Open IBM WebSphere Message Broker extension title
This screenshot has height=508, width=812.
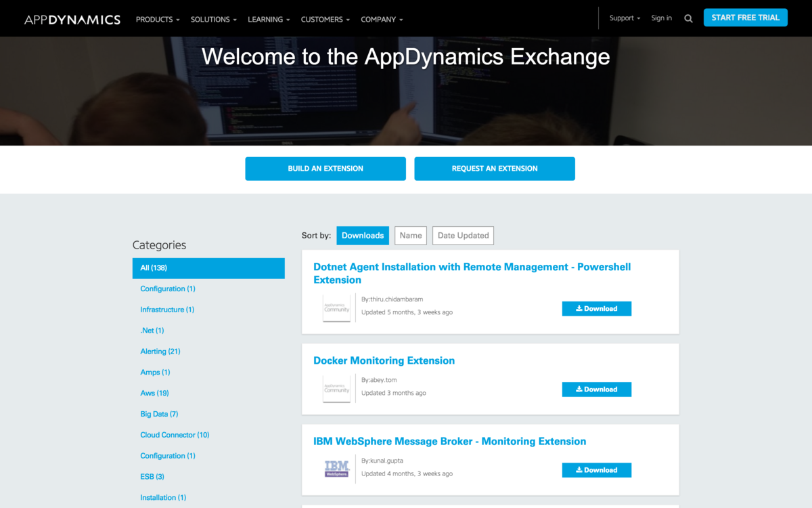coord(449,441)
